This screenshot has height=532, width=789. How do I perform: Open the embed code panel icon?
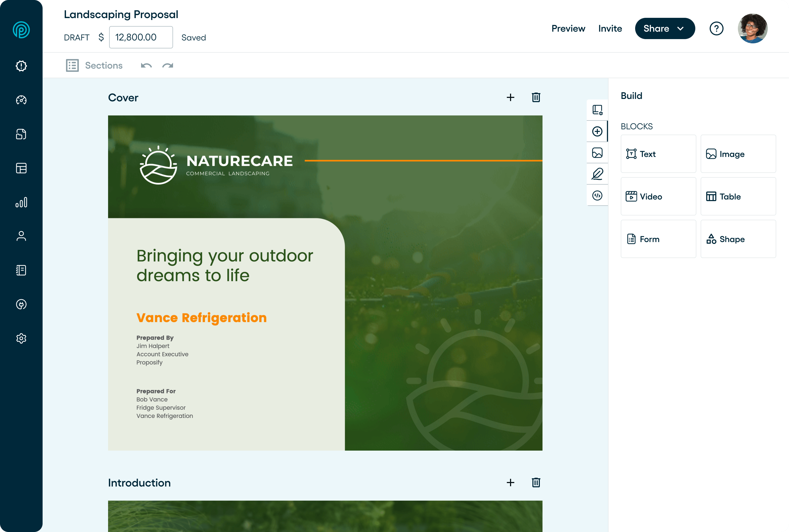pos(597,196)
